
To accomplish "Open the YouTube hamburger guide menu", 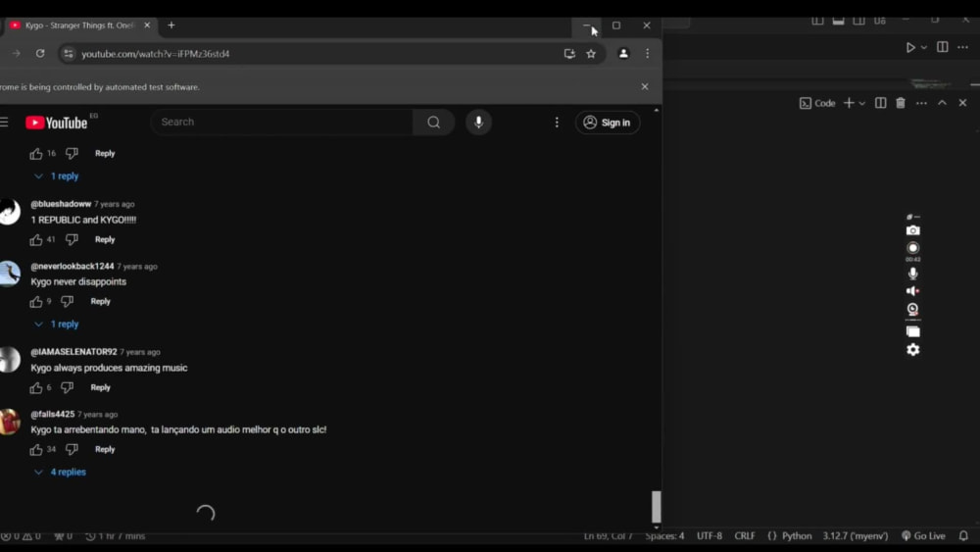I will tap(4, 122).
